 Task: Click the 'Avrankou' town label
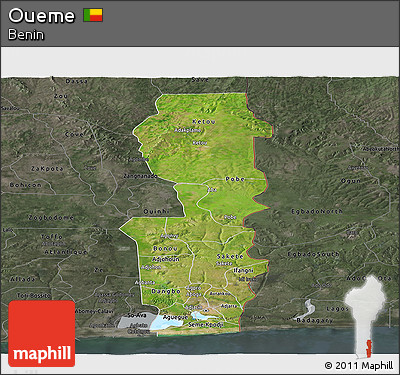(220, 294)
